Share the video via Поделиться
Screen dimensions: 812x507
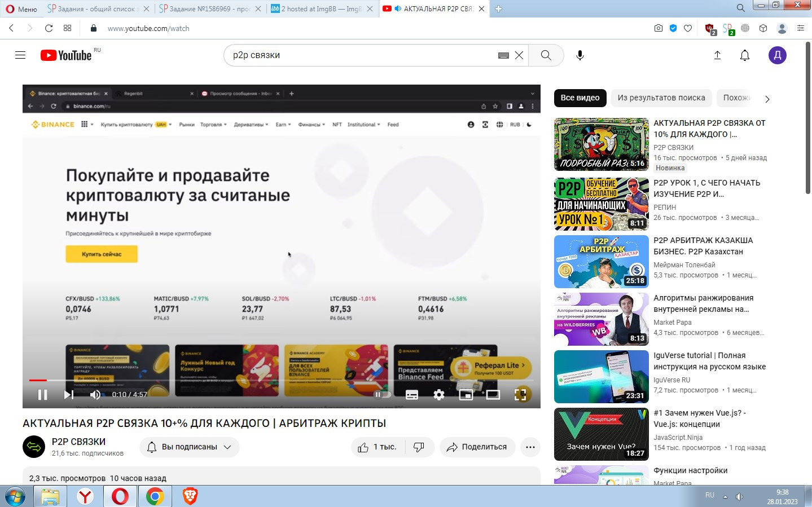click(477, 447)
